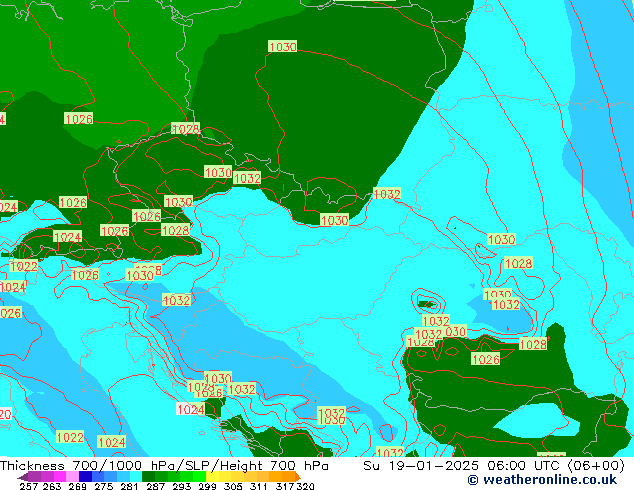Click the 'Thickness 700/1000 hPa/SLP/Height 700 hPa' title
The image size is (634, 490).
click(164, 466)
